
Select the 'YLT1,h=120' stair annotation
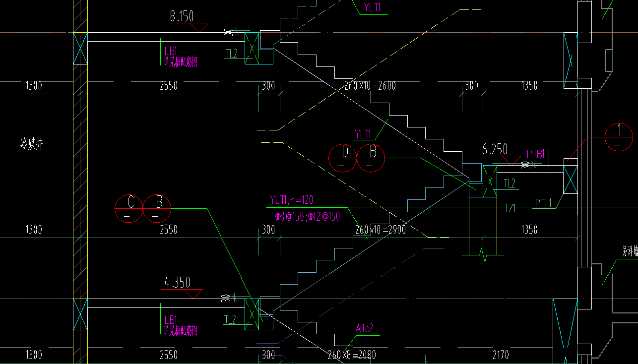coord(291,200)
